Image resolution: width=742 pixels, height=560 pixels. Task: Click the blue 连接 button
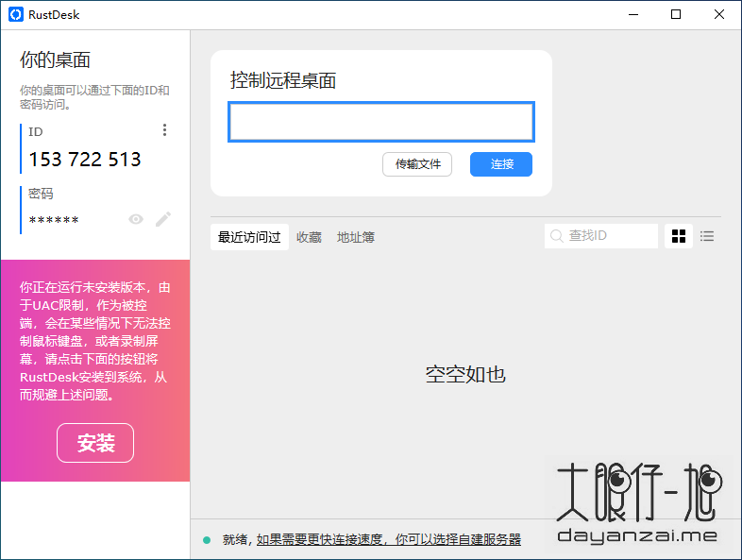point(501,164)
